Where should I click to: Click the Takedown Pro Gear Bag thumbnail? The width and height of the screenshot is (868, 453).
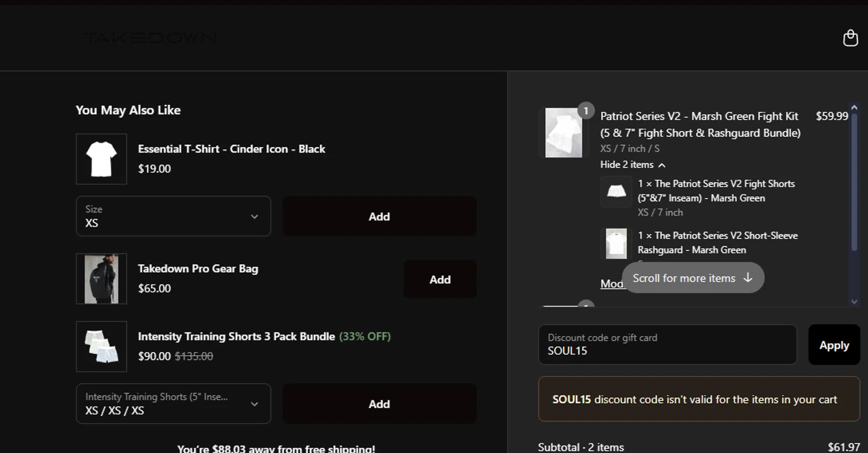click(x=102, y=279)
